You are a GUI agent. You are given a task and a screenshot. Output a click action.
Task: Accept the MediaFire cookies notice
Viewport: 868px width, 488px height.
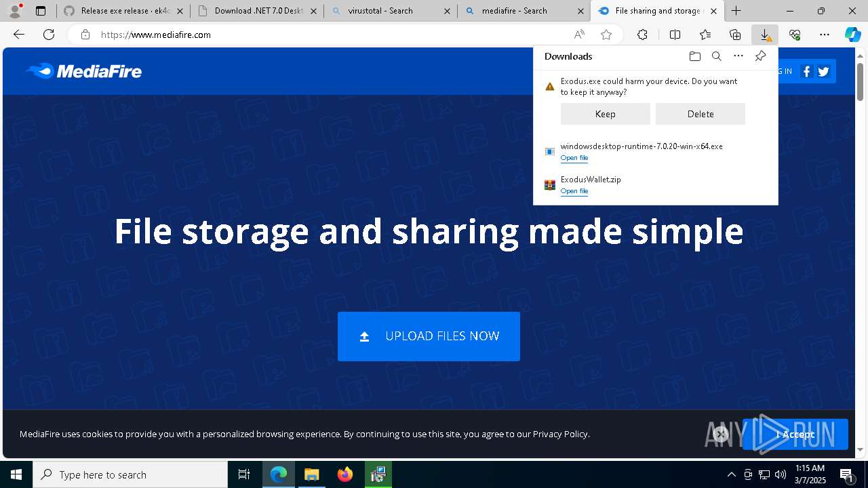[795, 434]
